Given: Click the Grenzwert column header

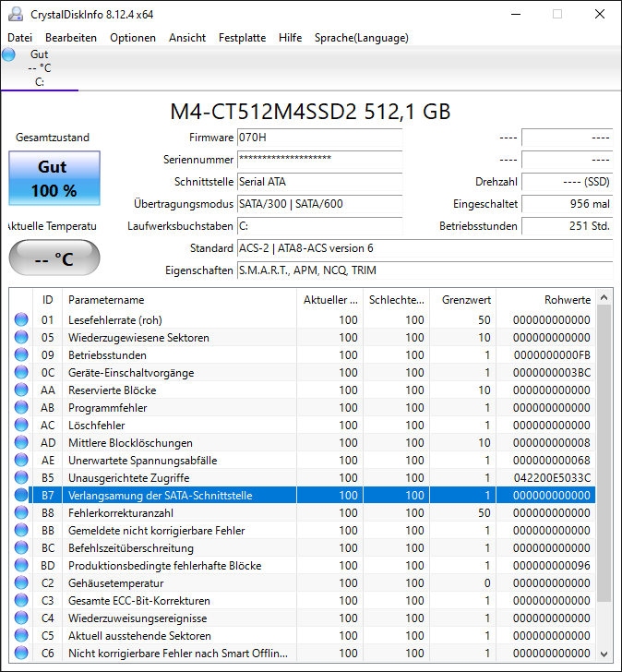Looking at the screenshot, I should (x=462, y=300).
